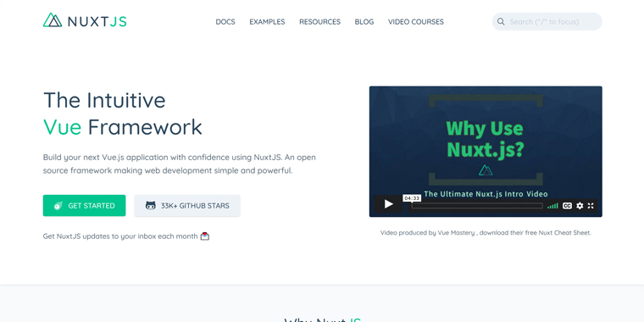The height and width of the screenshot is (322, 644).
Task: Click the video progress bar
Action: [477, 206]
